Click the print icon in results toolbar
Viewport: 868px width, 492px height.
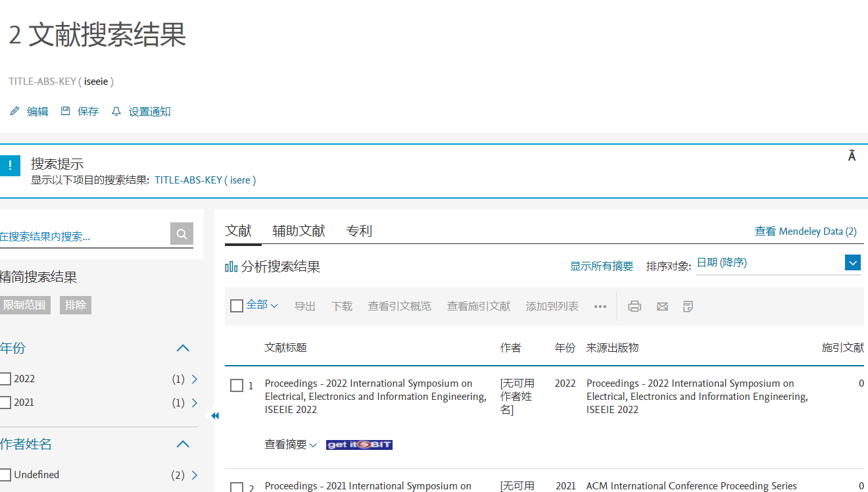(x=634, y=307)
